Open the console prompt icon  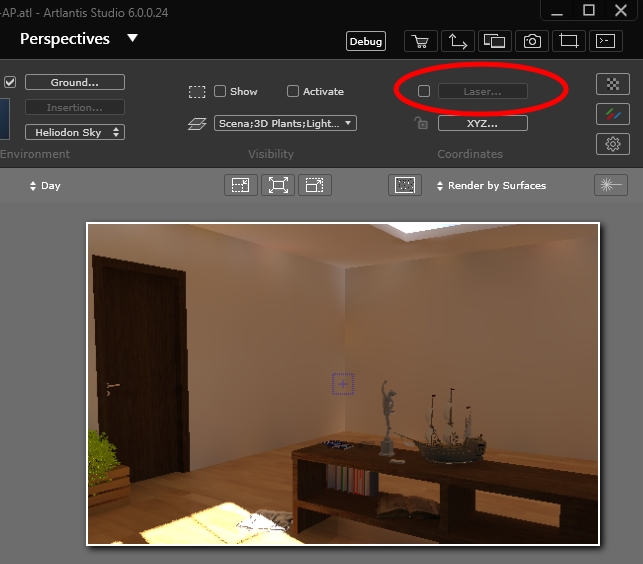tap(606, 41)
